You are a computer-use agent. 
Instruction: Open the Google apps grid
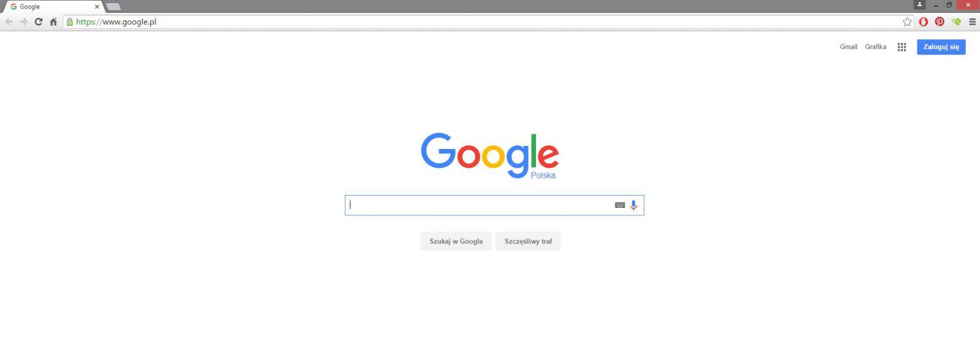click(x=902, y=47)
